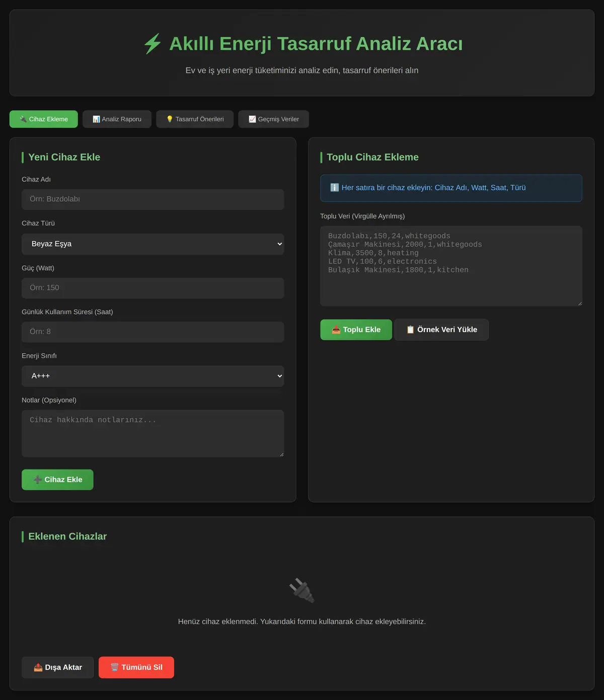Click the 'Enerji Sınıfı' label
The image size is (604, 700).
(39, 356)
